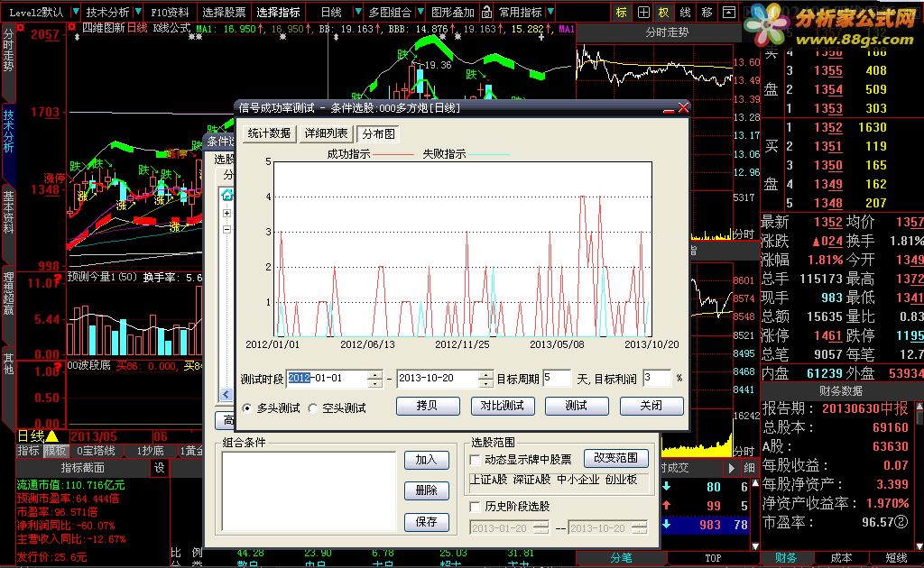Click the grid layout icon in top toolbar

pyautogui.click(x=642, y=13)
